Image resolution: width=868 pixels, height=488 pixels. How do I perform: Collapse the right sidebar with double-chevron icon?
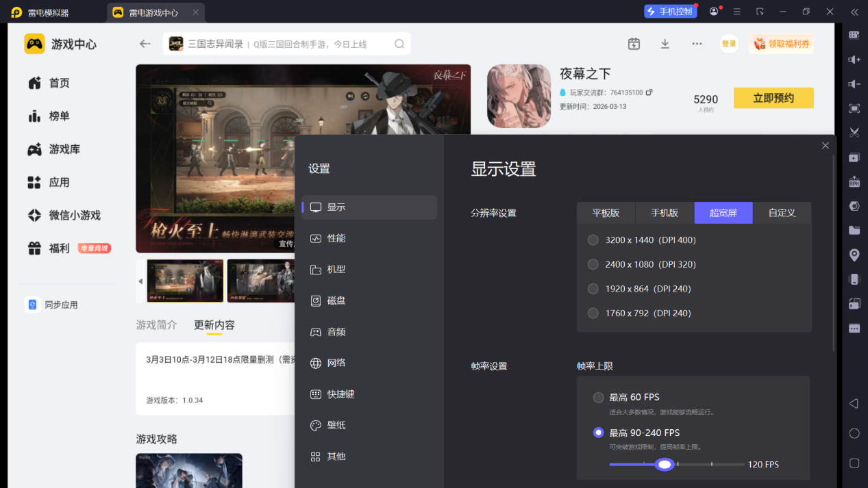(854, 12)
